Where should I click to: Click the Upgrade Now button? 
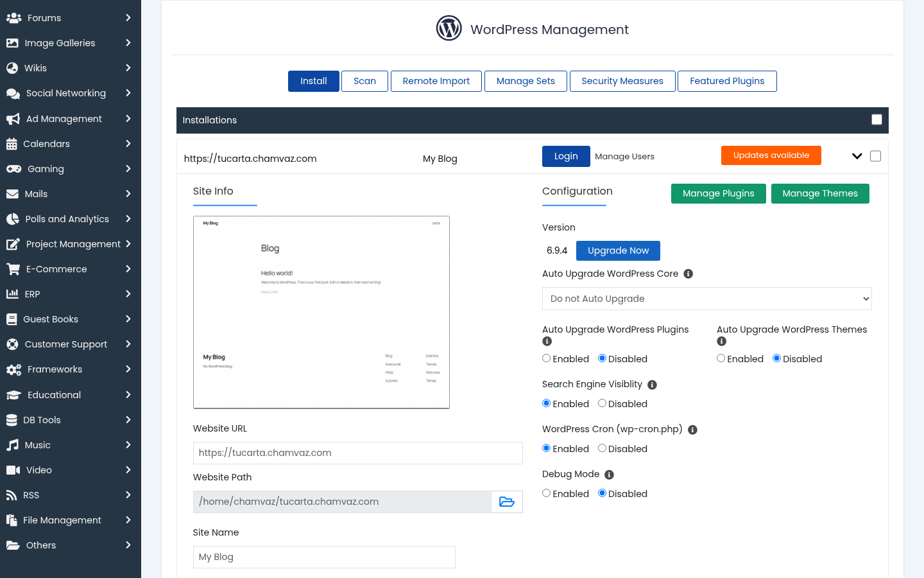point(618,250)
